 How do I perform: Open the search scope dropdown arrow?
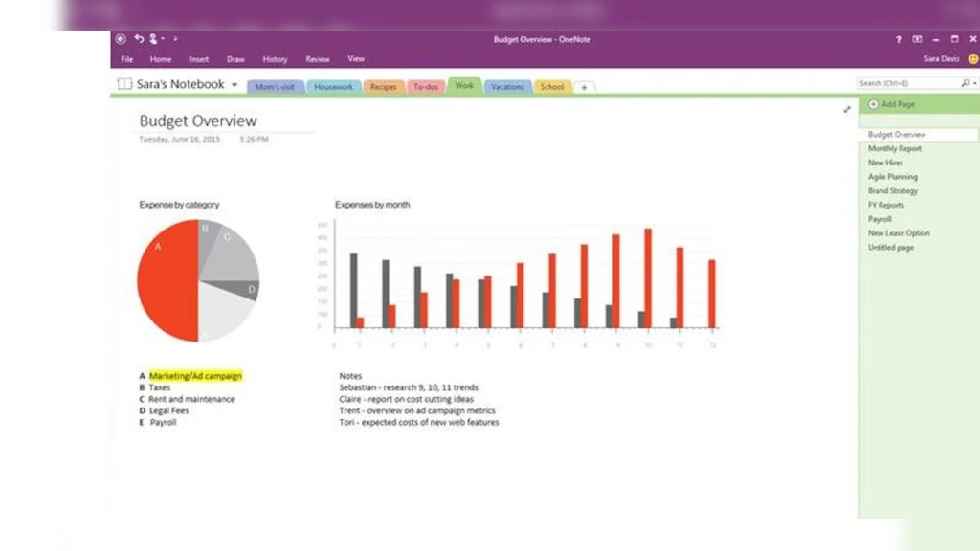point(974,84)
